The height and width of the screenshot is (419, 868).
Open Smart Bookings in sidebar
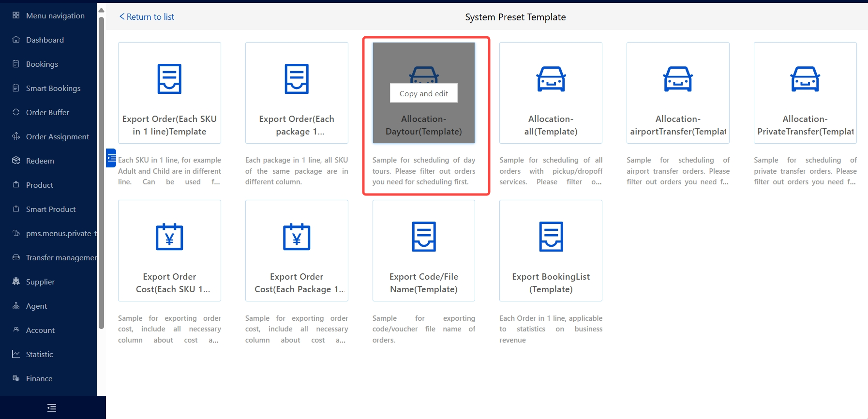point(53,88)
